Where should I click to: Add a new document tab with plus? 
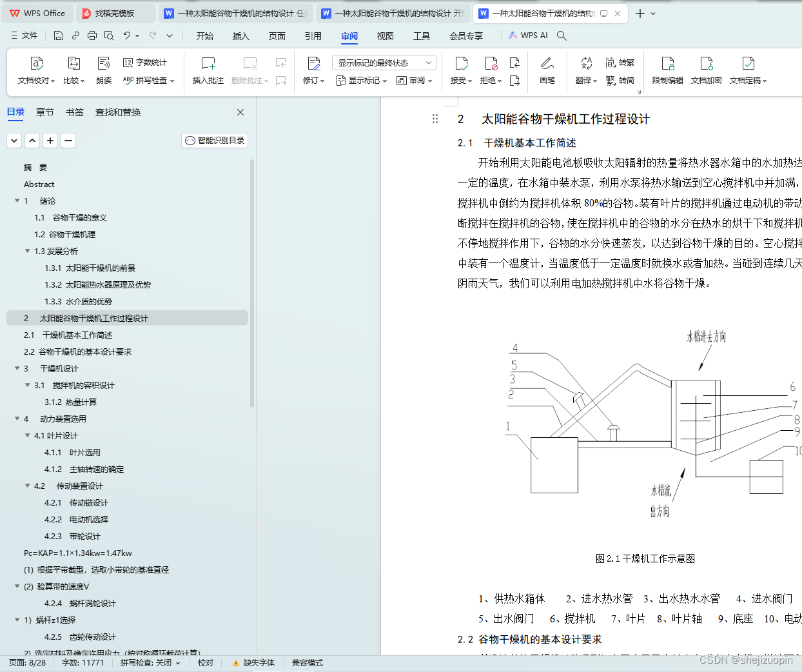[x=640, y=13]
